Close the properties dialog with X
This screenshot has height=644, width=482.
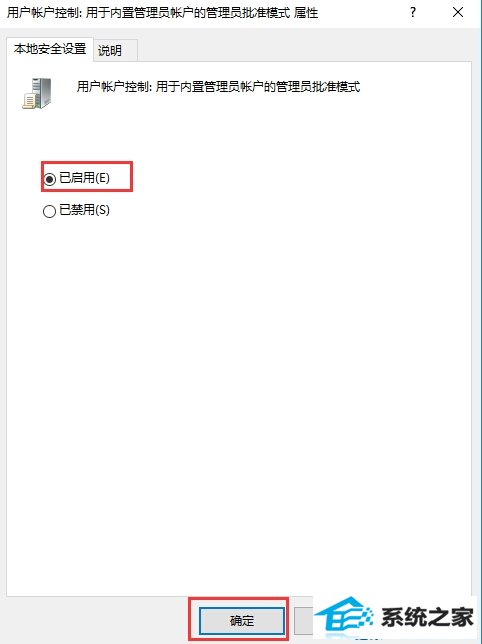point(458,12)
